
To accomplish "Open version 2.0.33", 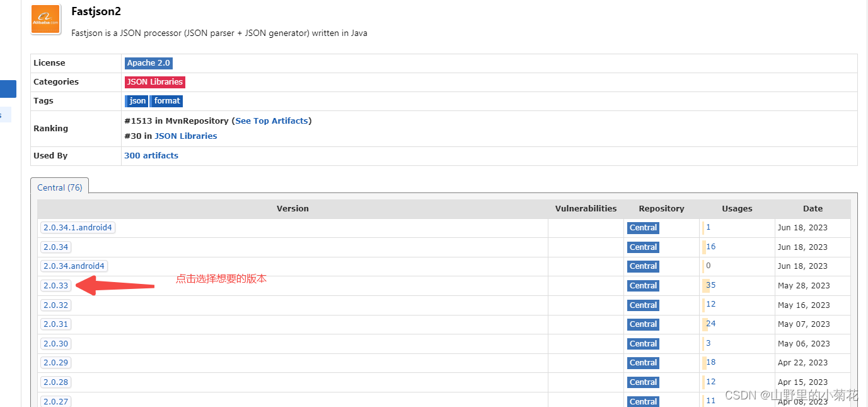I will coord(56,286).
